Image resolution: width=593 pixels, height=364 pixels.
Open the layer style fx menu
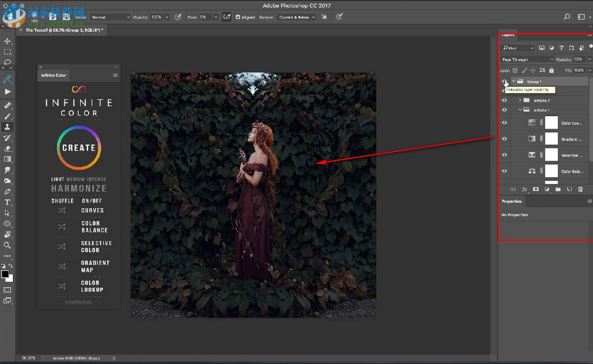tap(524, 189)
